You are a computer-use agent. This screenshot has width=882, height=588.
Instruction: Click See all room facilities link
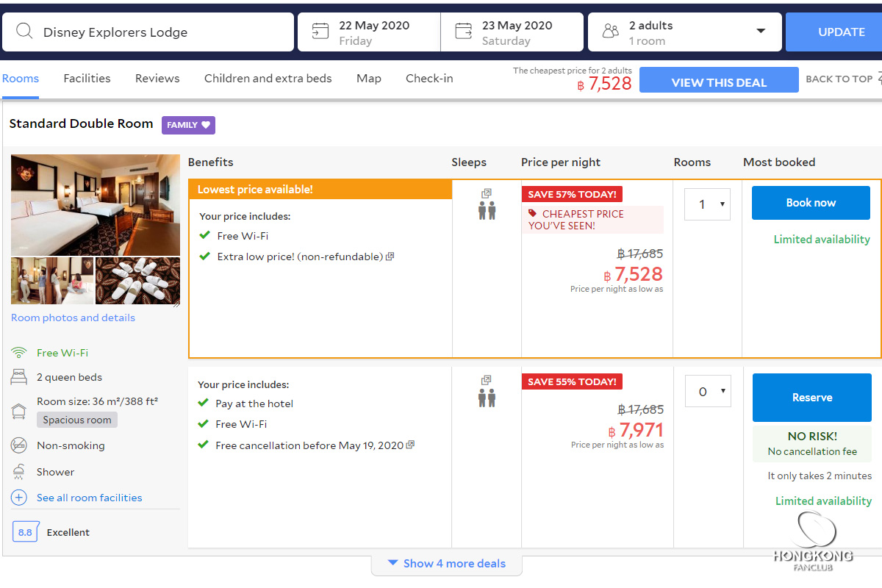click(x=90, y=498)
